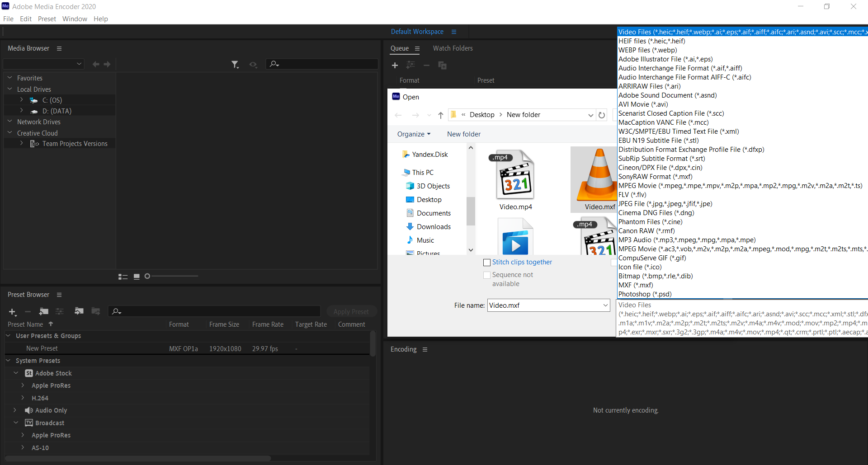
Task: Expand the C: (OS) drive node
Action: (x=21, y=100)
